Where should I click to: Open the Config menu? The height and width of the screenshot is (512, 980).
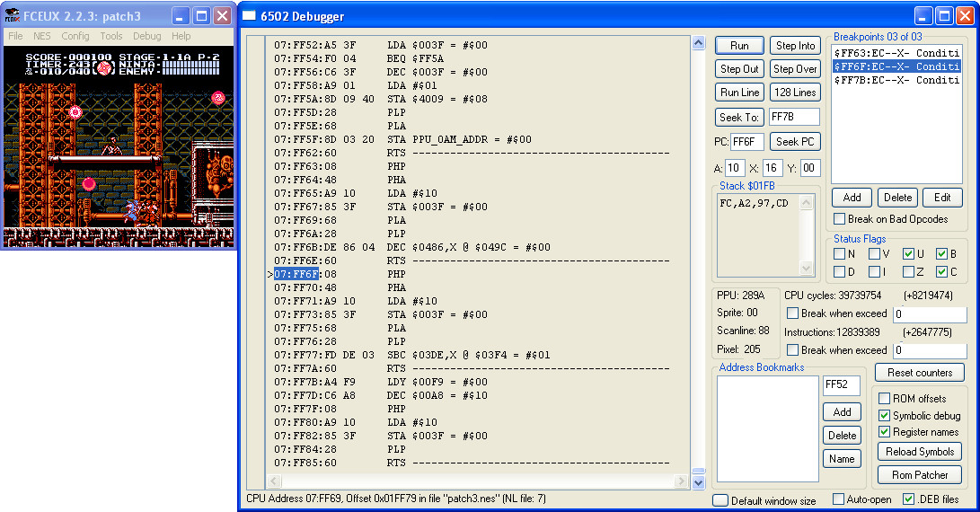pos(75,36)
